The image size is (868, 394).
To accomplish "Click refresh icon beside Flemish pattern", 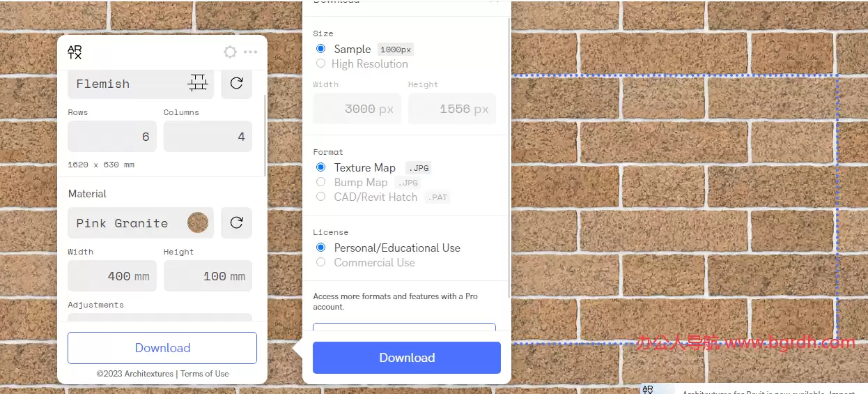I will point(237,84).
